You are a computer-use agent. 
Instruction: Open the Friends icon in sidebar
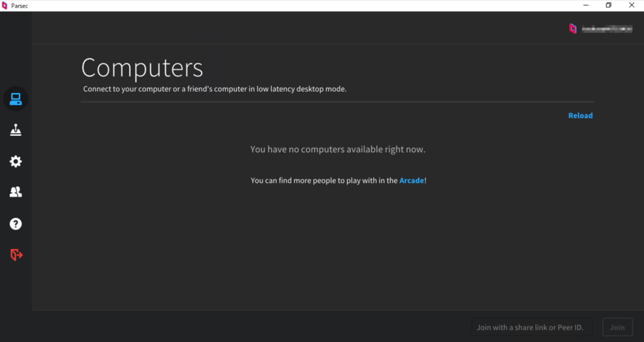click(16, 192)
